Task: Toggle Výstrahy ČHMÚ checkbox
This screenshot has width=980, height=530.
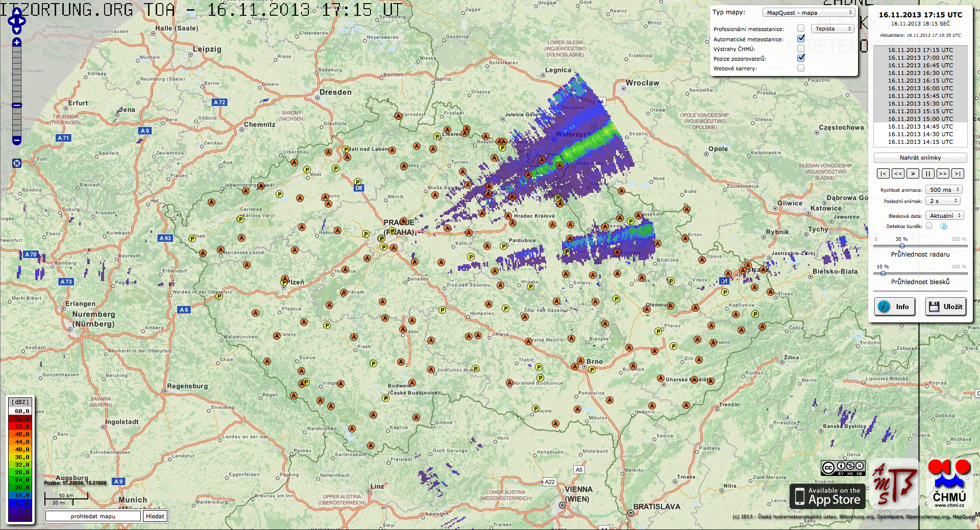Action: (x=801, y=48)
